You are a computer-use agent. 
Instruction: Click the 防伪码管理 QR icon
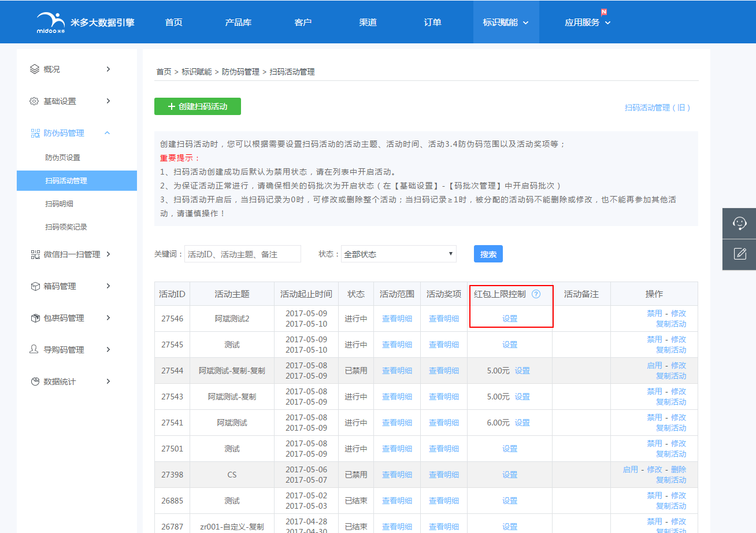pos(35,133)
